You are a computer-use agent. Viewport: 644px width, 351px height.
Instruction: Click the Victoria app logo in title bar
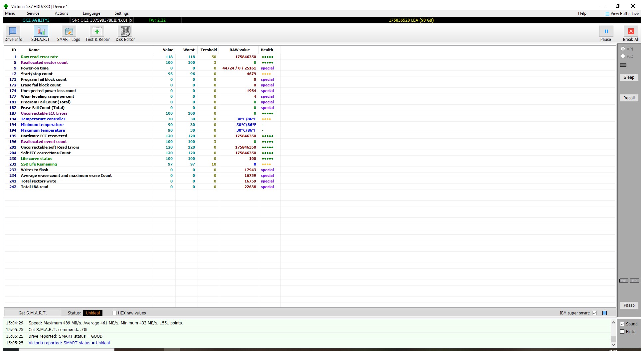point(6,6)
